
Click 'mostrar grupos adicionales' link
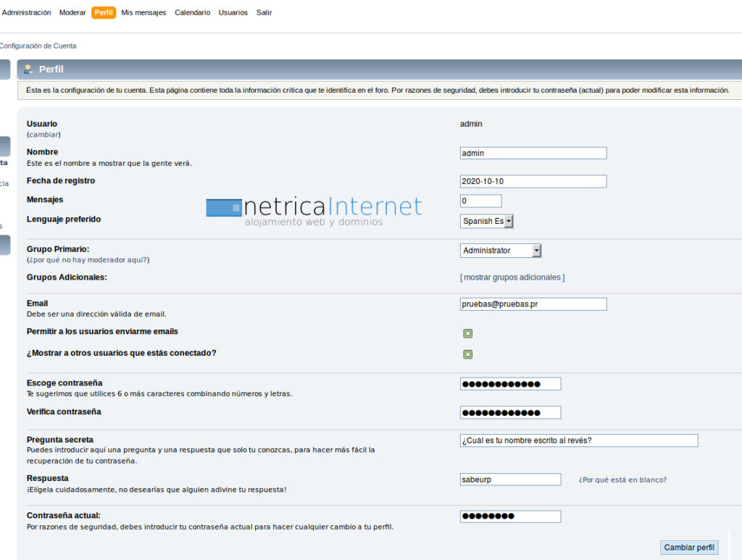pyautogui.click(x=512, y=277)
